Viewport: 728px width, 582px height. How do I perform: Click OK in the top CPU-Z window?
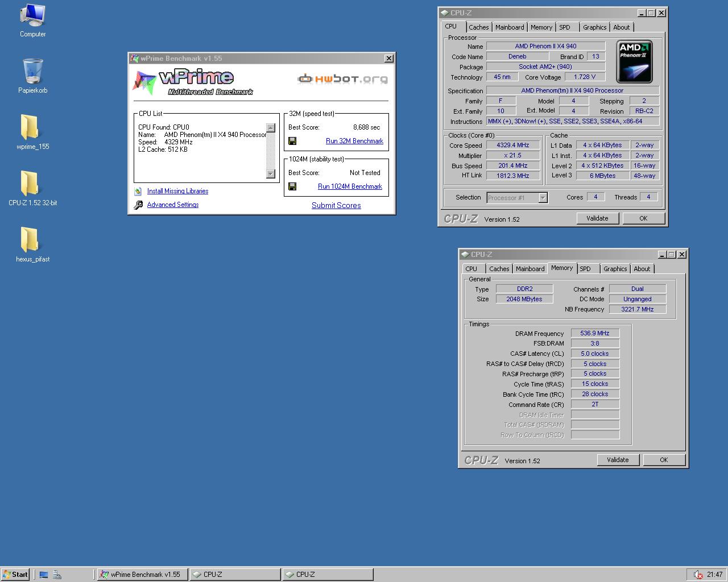[x=643, y=218]
